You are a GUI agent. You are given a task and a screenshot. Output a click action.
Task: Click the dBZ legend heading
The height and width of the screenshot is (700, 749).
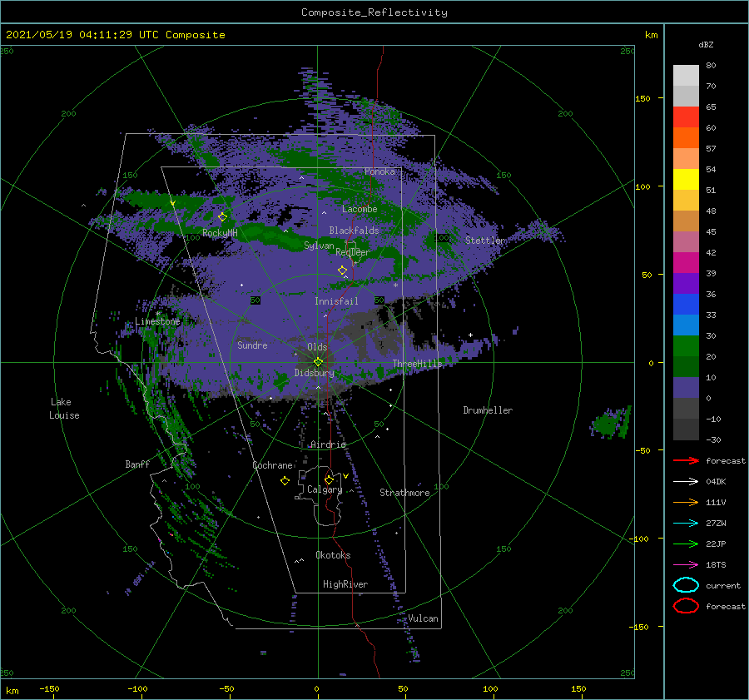(x=706, y=45)
